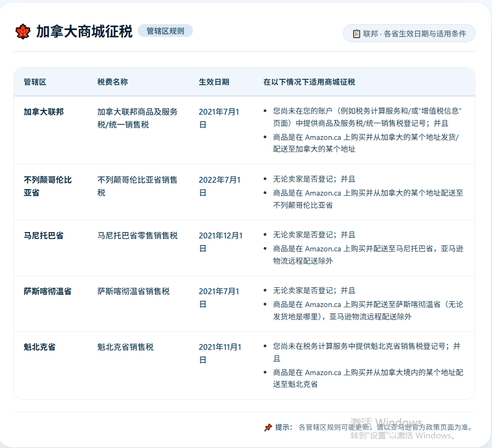492x448 pixels.
Task: Click the 2021年7月1日 date in 萨斯喀彻温省 row
Action: tap(219, 297)
